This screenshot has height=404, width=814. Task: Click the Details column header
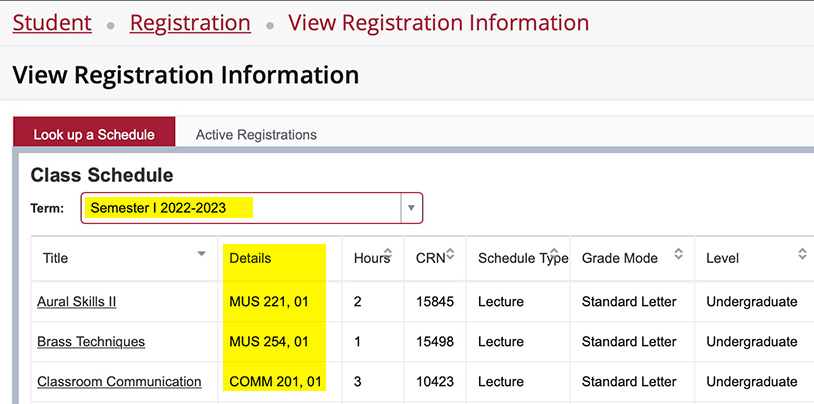(x=250, y=258)
